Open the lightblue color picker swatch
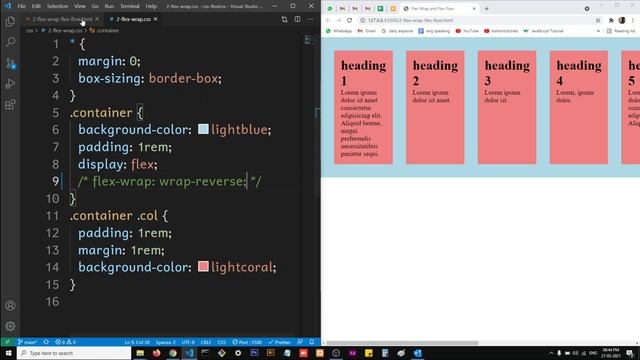 203,129
